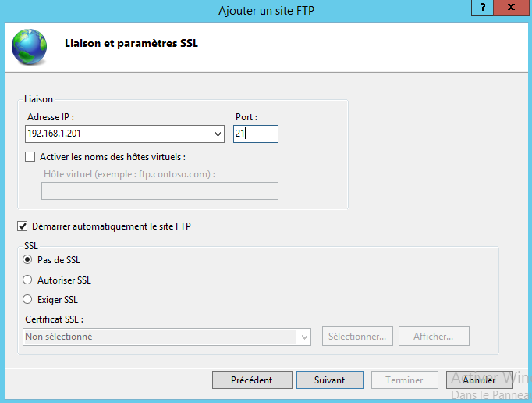532x403 pixels.
Task: Select the 'Pas de SSL' option
Action: pyautogui.click(x=28, y=260)
